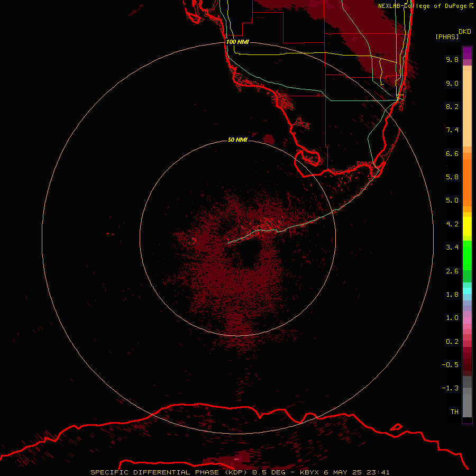Viewport: 476px width, 476px height.
Task: Click the Specific Differential Phase (KDP) title text
Action: coord(169,472)
